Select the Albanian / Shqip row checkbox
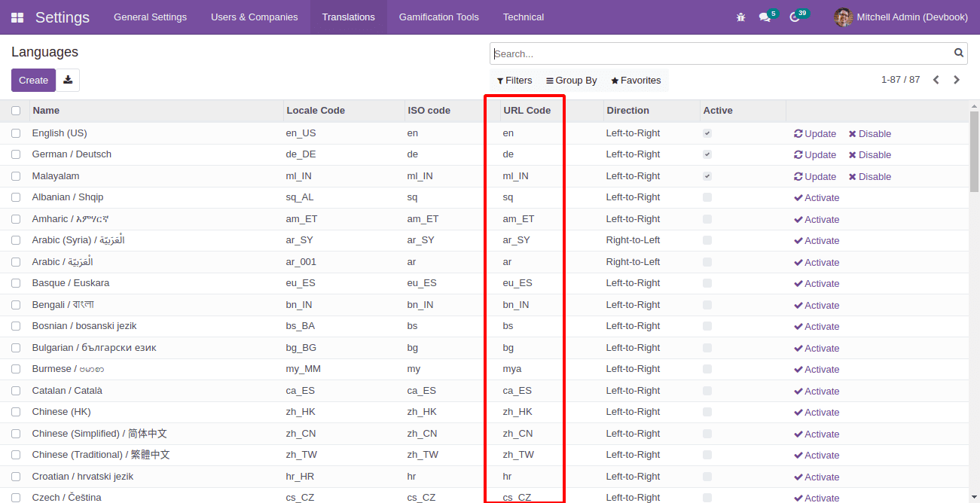 tap(16, 197)
